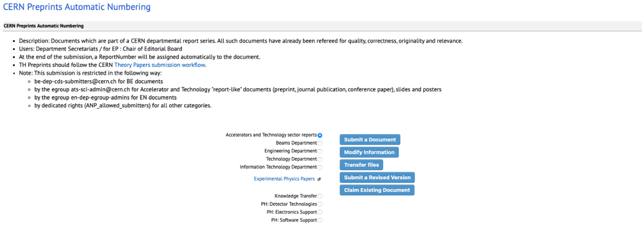Click the CERN Preprints Automatic Numbering page title
The width and height of the screenshot is (644, 235).
(77, 7)
